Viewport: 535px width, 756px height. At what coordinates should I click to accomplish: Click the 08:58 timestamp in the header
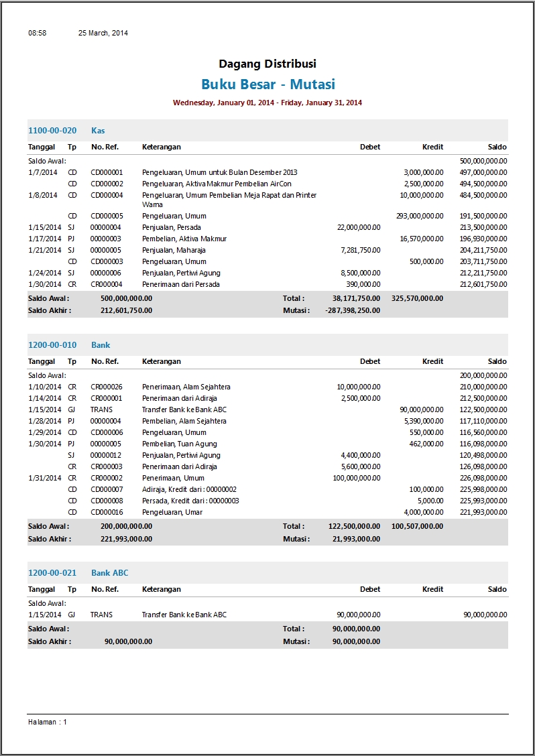click(37, 33)
